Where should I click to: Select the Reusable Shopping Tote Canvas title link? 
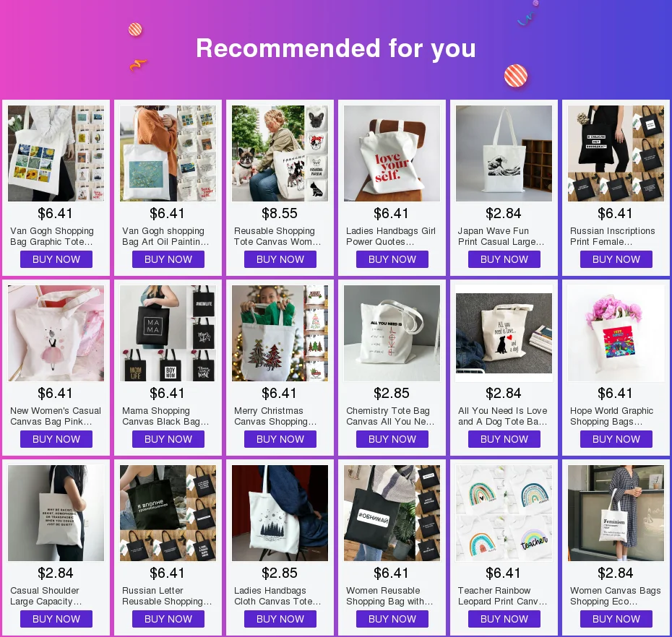277,236
